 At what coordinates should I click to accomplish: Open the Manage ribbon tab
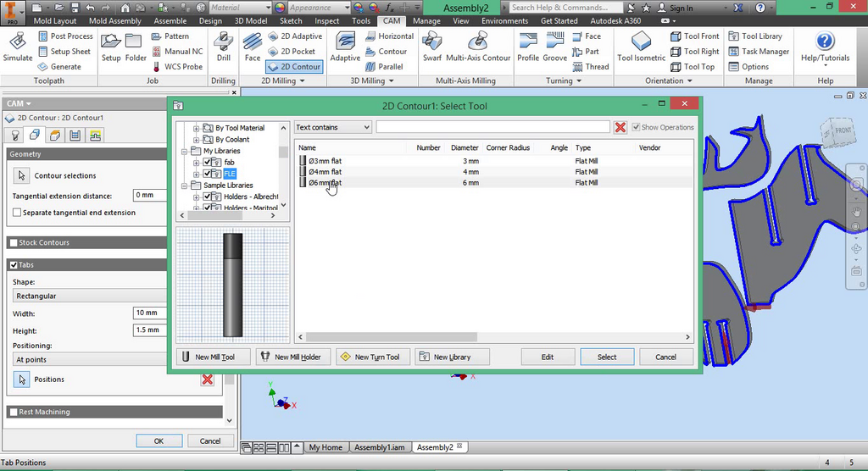click(x=426, y=21)
